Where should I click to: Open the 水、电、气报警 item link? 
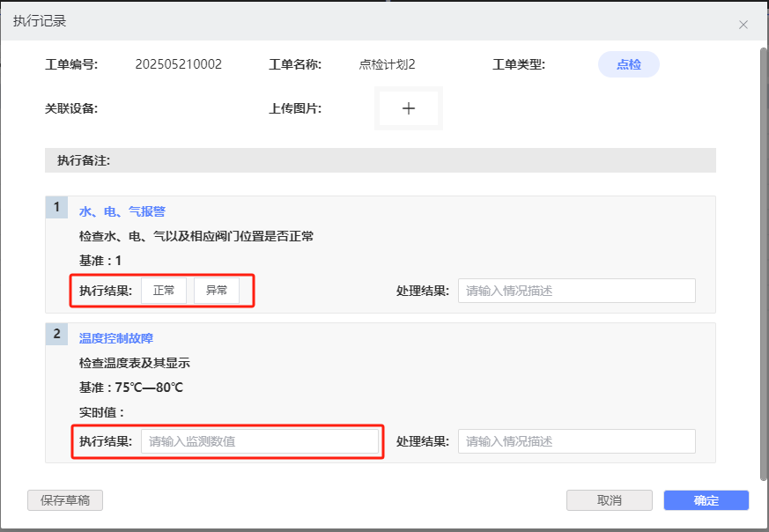click(x=122, y=211)
